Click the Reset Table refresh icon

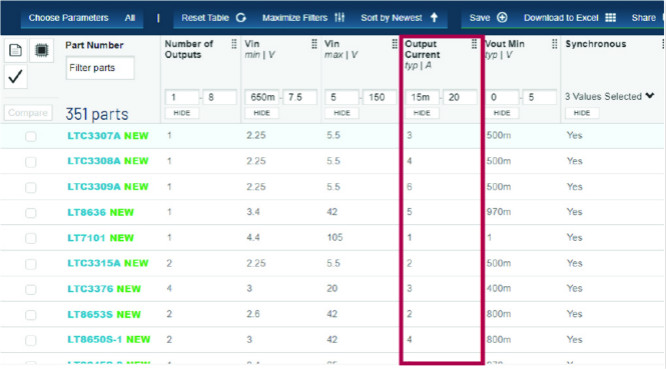click(x=241, y=17)
